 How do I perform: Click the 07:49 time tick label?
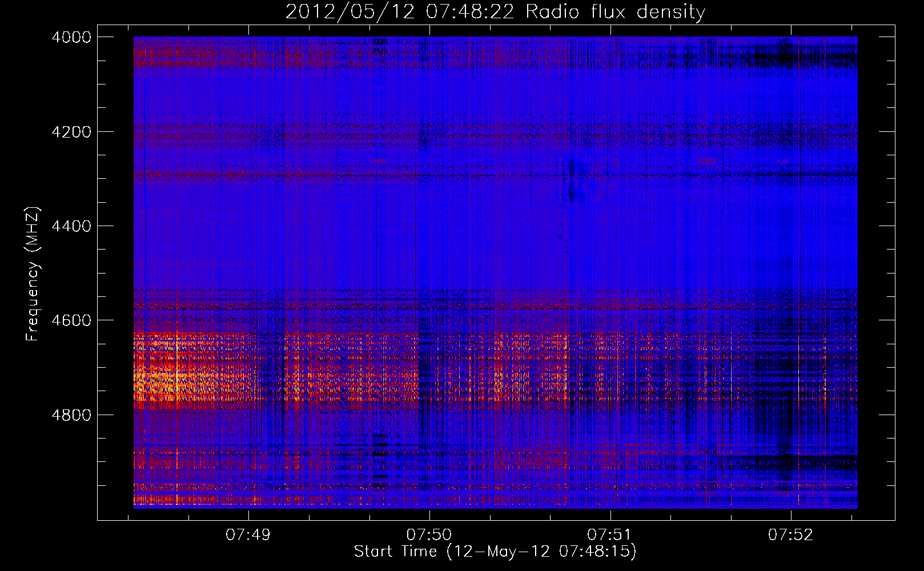[248, 535]
